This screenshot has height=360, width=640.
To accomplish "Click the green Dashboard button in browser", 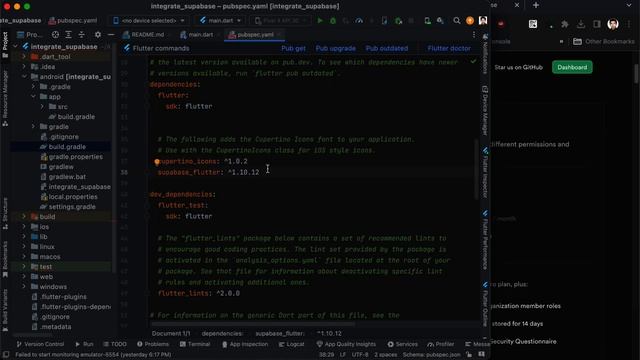I will tap(572, 67).
